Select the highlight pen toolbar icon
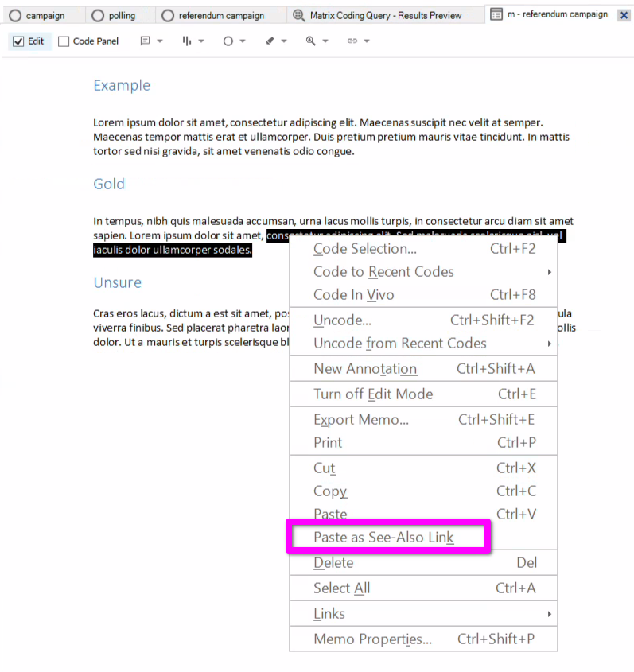Screen dimensions: 634x672 270,41
